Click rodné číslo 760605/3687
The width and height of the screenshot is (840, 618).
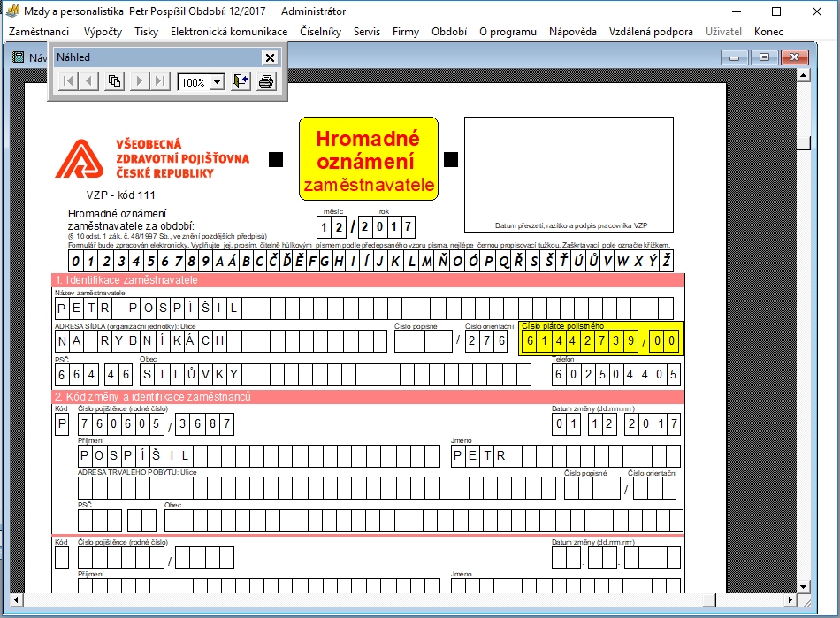pos(157,424)
